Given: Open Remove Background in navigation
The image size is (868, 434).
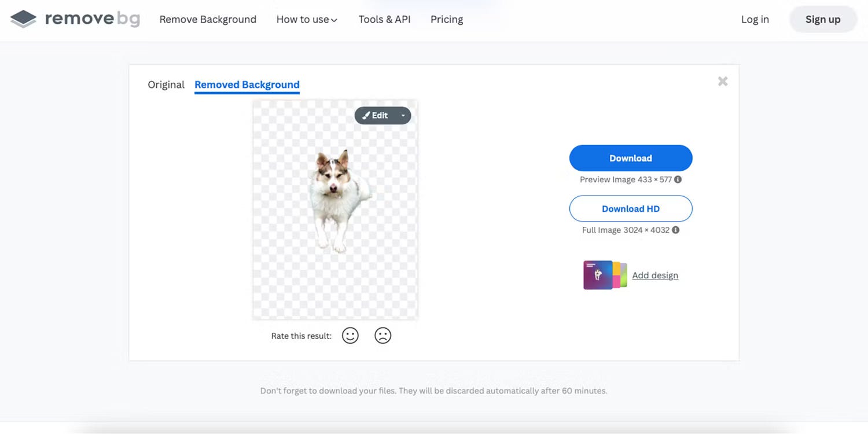Looking at the screenshot, I should (208, 19).
